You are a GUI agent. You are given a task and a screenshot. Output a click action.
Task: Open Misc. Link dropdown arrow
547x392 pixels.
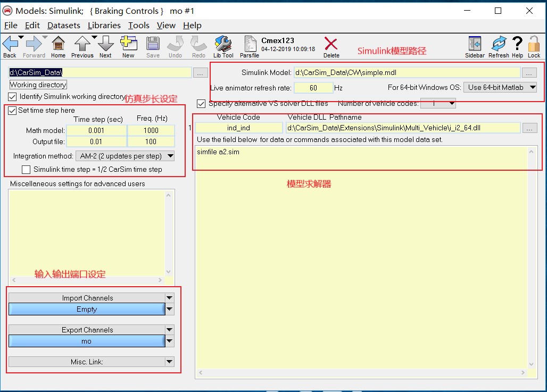click(169, 362)
